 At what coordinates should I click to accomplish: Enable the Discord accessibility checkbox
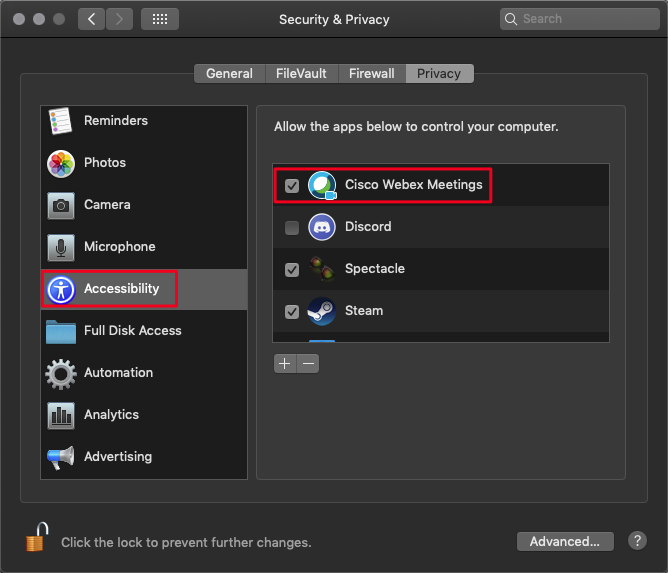tap(292, 228)
